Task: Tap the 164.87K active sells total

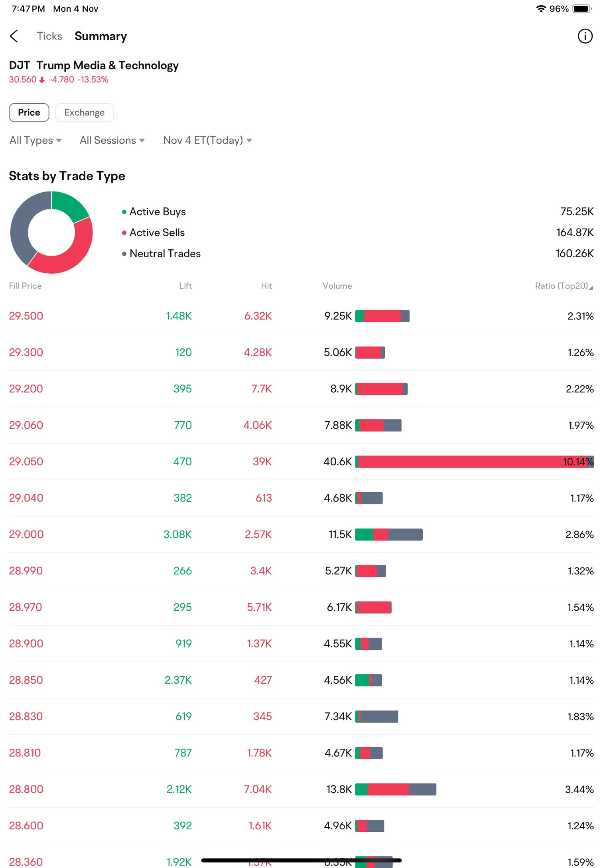Action: point(575,233)
